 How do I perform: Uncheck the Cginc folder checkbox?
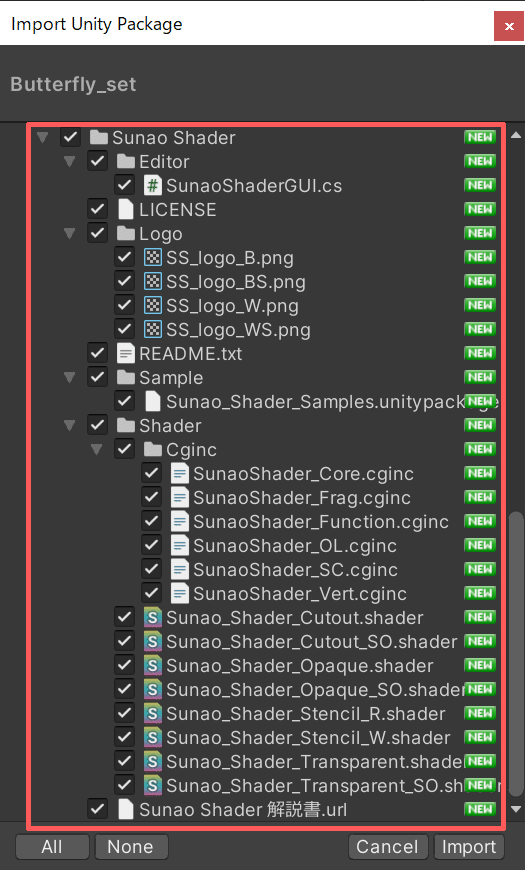coord(124,449)
